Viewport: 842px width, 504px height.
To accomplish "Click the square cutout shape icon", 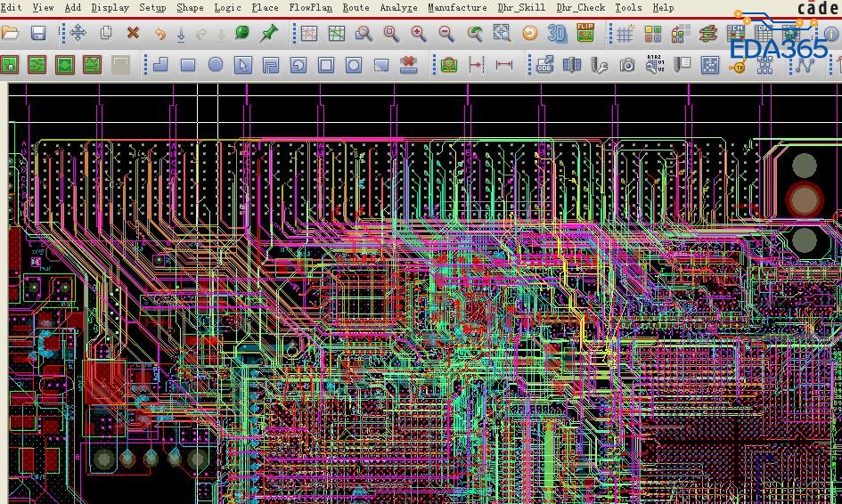I will click(326, 65).
